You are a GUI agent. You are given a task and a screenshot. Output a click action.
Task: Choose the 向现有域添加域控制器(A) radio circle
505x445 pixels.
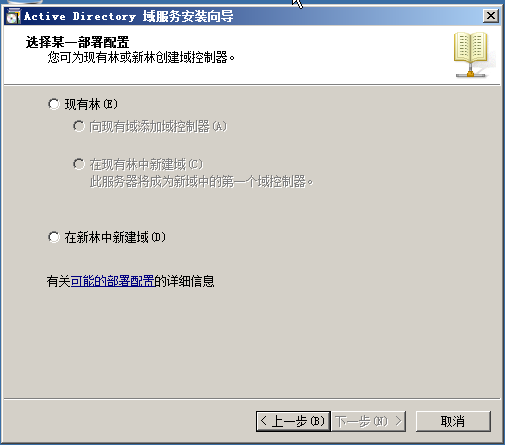(x=79, y=126)
